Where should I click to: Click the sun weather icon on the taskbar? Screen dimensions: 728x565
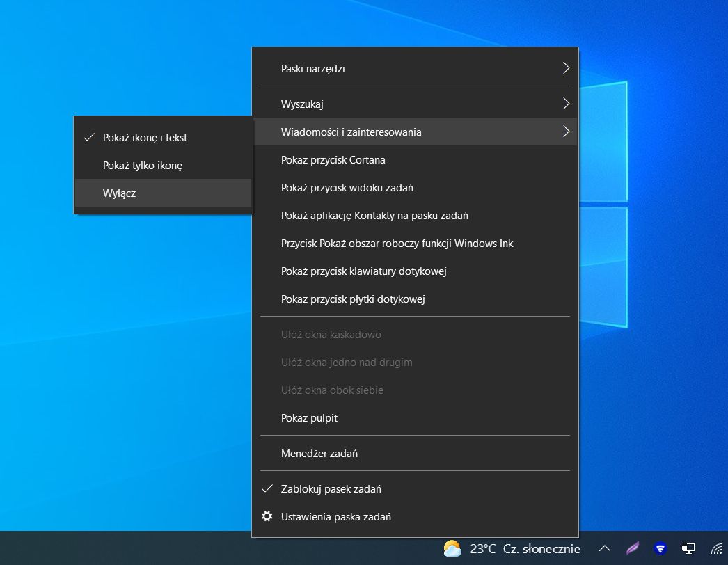coord(453,549)
